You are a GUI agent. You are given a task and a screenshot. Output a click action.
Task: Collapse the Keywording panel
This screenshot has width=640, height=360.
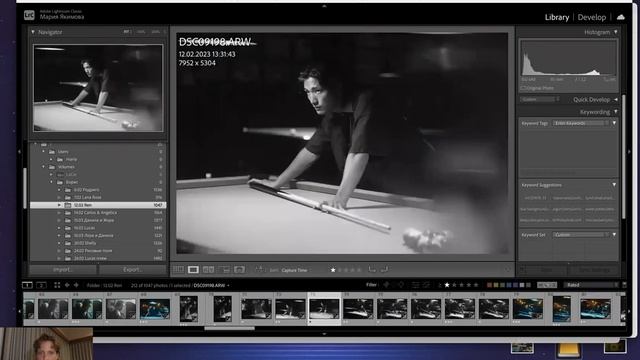click(x=616, y=112)
